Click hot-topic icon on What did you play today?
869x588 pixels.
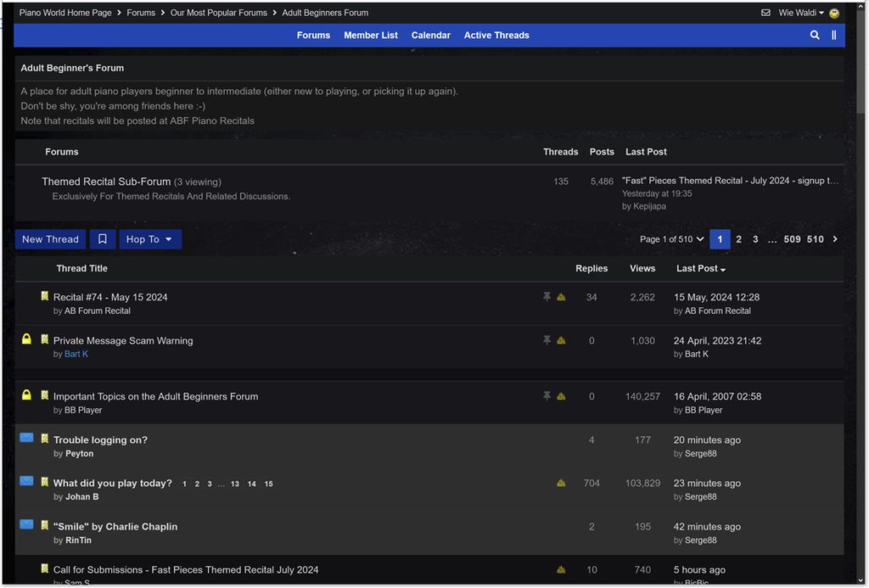[561, 484]
